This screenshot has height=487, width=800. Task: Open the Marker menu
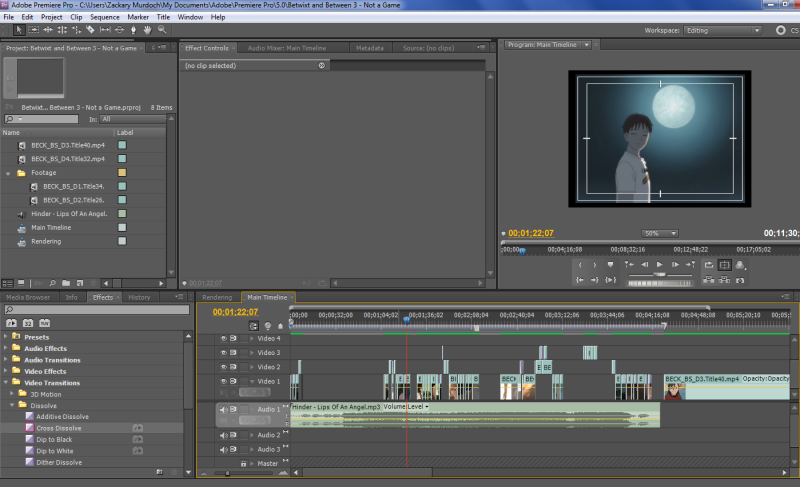[x=138, y=17]
